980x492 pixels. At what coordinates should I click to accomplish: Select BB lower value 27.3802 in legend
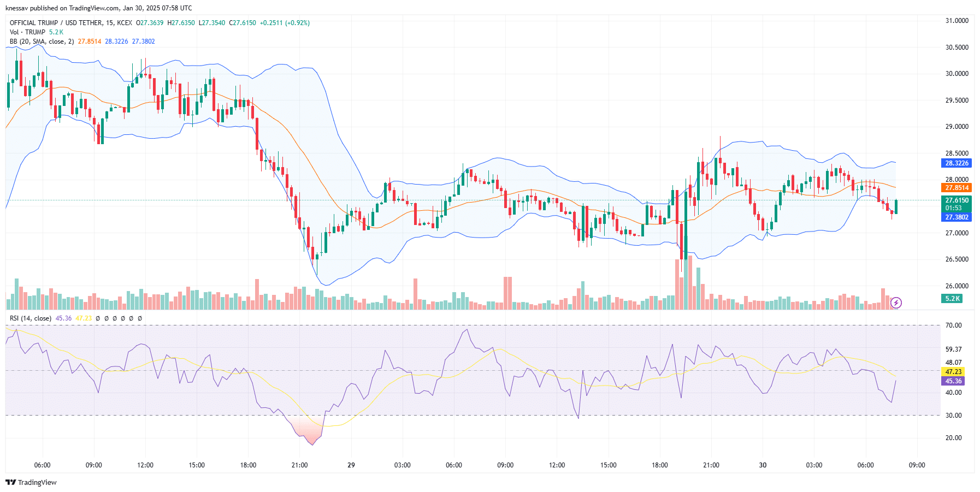[143, 42]
